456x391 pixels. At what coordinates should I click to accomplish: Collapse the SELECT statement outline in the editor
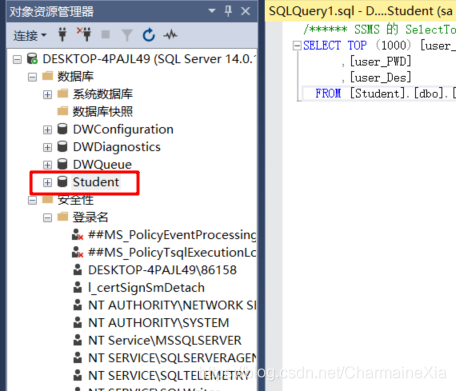tap(297, 45)
